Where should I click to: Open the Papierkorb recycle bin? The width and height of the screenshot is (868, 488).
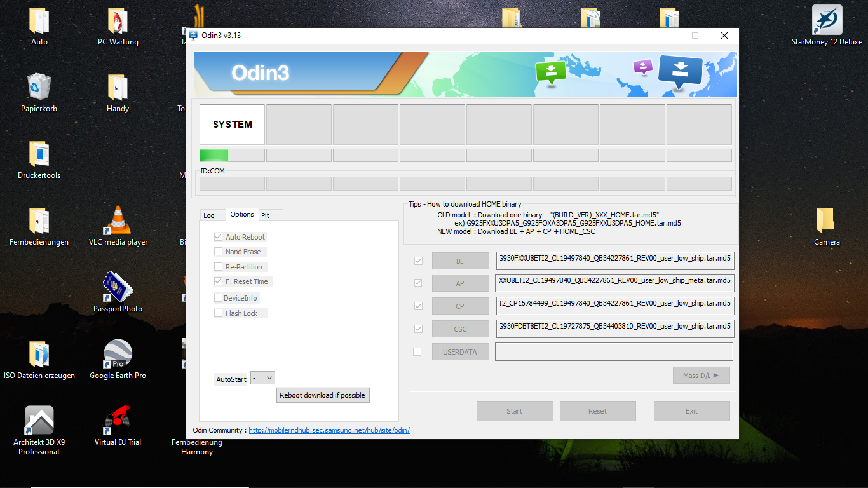(x=39, y=93)
